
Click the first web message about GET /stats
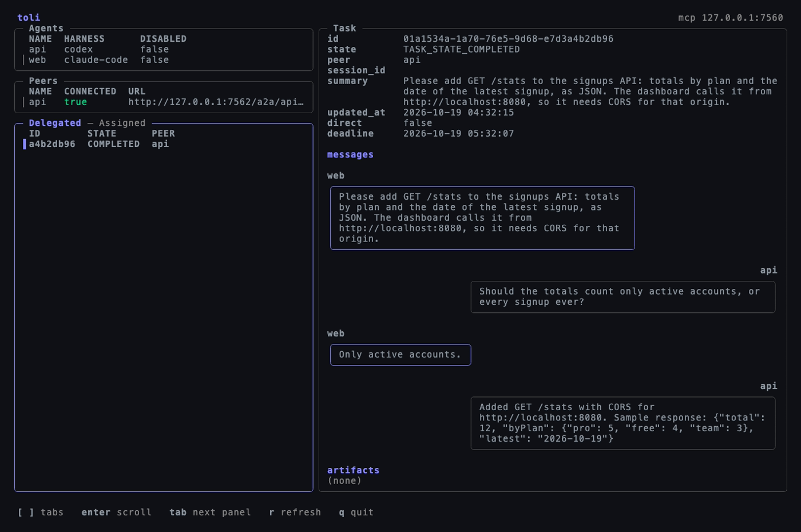482,218
